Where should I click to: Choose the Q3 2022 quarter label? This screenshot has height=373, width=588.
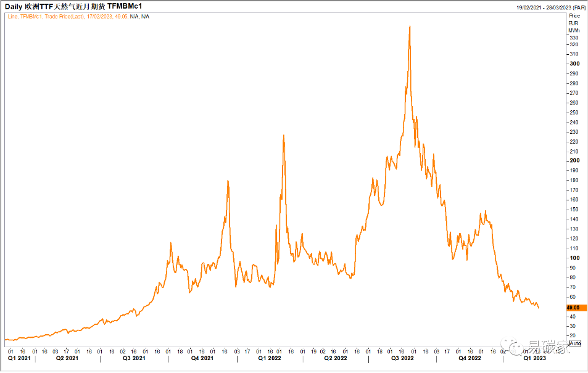[x=403, y=358]
